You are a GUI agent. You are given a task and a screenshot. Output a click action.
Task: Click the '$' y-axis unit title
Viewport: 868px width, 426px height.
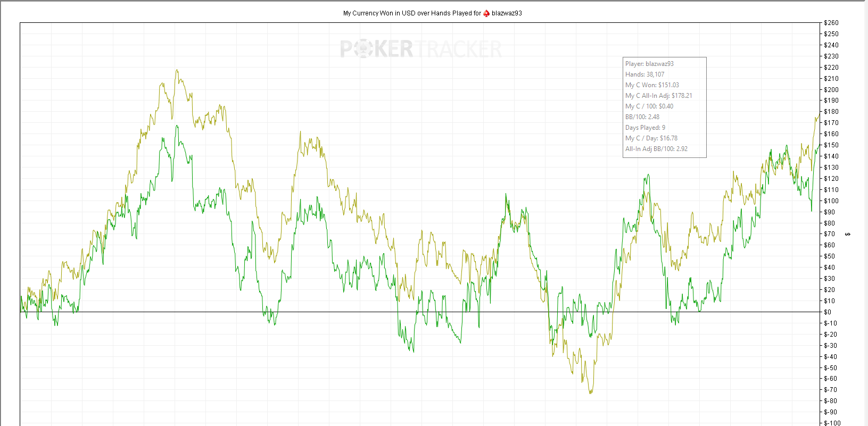pyautogui.click(x=848, y=234)
